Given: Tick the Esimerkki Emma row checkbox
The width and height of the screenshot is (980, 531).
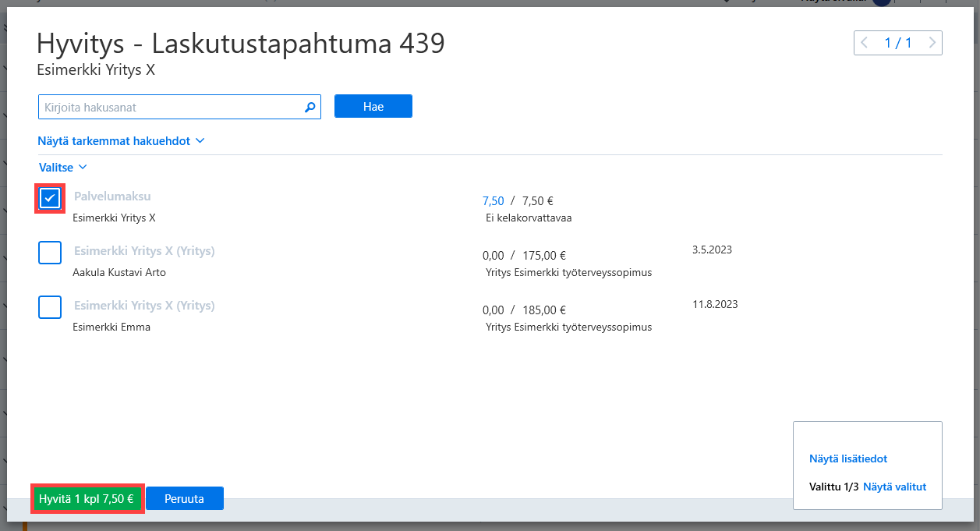Looking at the screenshot, I should pyautogui.click(x=50, y=307).
